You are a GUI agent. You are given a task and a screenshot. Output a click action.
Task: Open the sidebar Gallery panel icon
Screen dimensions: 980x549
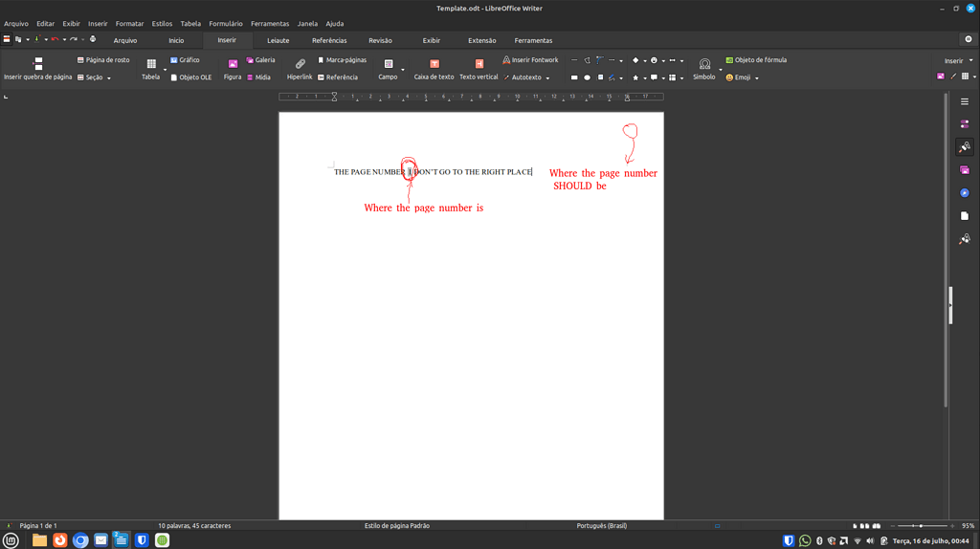965,170
